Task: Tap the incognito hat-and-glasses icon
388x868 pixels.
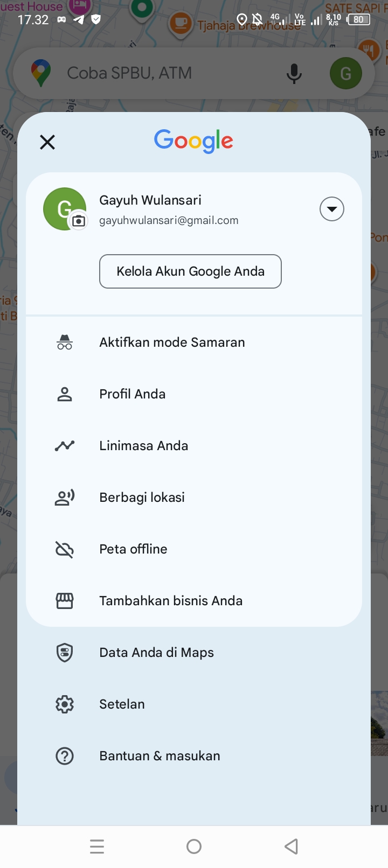Action: [x=65, y=342]
